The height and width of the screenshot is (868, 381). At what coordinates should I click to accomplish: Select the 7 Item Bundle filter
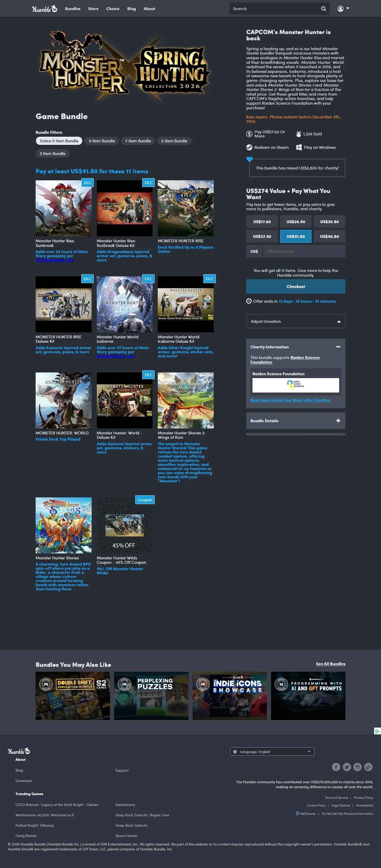138,141
